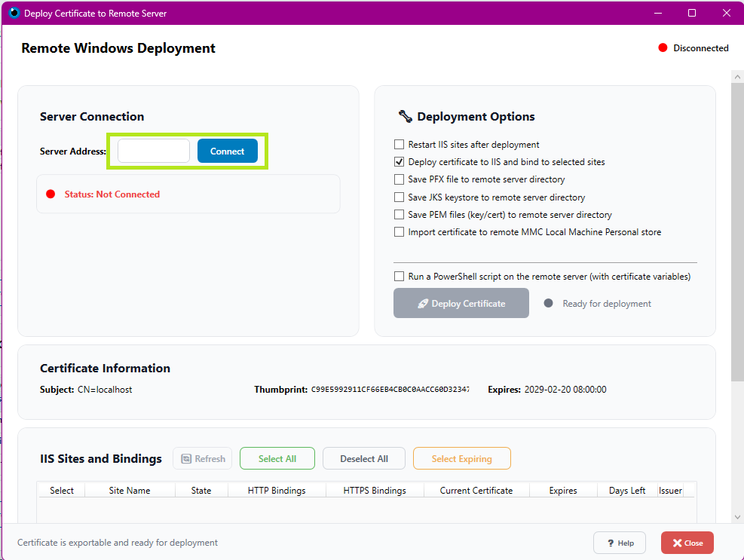Click the expiry date 2029-02-20 08:00:00

pos(565,390)
